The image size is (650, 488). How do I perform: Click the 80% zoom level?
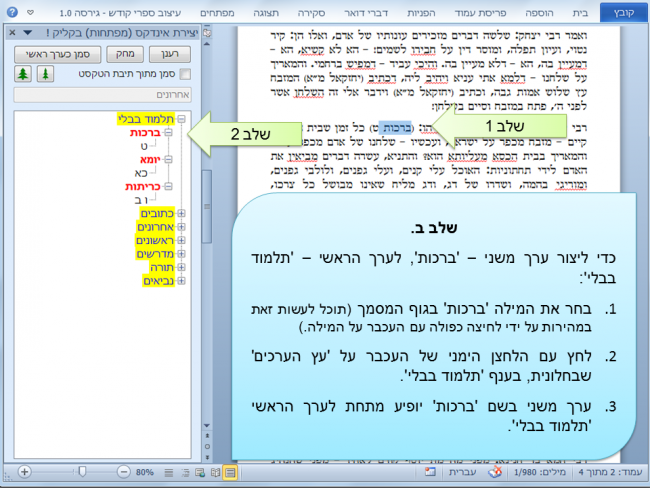[x=145, y=472]
